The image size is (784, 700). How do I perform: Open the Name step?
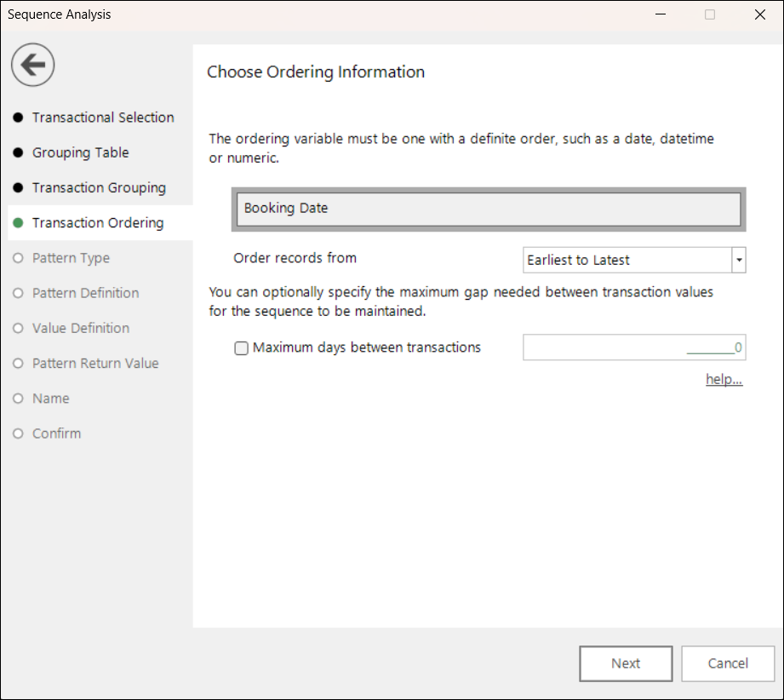pos(51,399)
